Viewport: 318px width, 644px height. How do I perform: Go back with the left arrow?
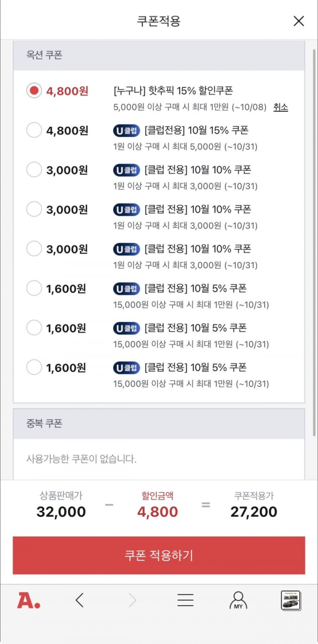tap(79, 600)
